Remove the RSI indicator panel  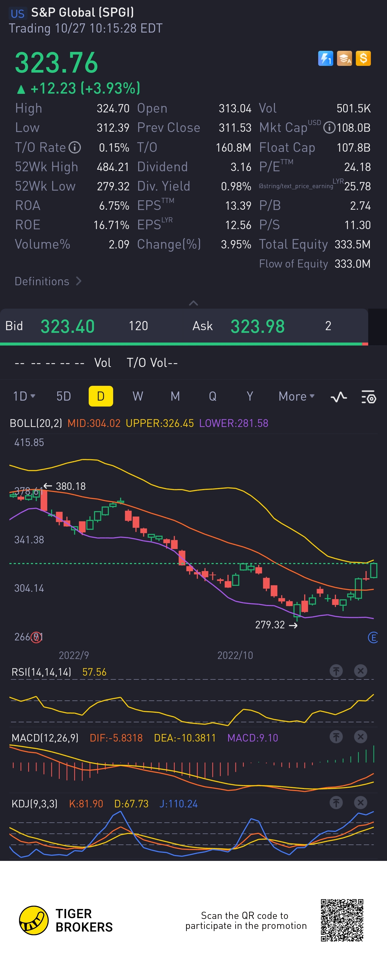coord(360,671)
